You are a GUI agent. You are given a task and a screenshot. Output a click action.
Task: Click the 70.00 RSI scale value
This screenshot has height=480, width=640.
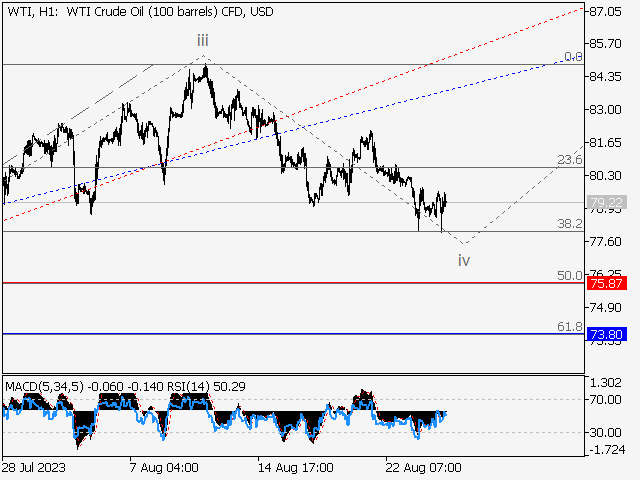(606, 399)
